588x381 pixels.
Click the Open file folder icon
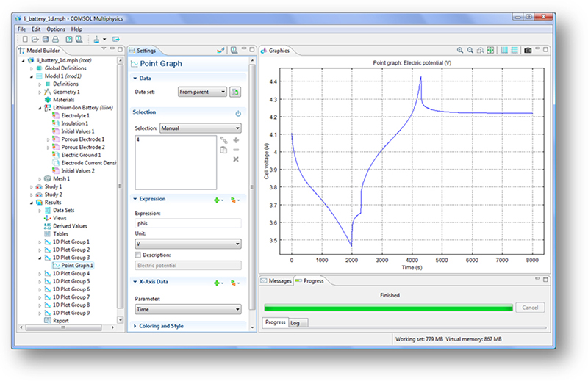pyautogui.click(x=35, y=39)
